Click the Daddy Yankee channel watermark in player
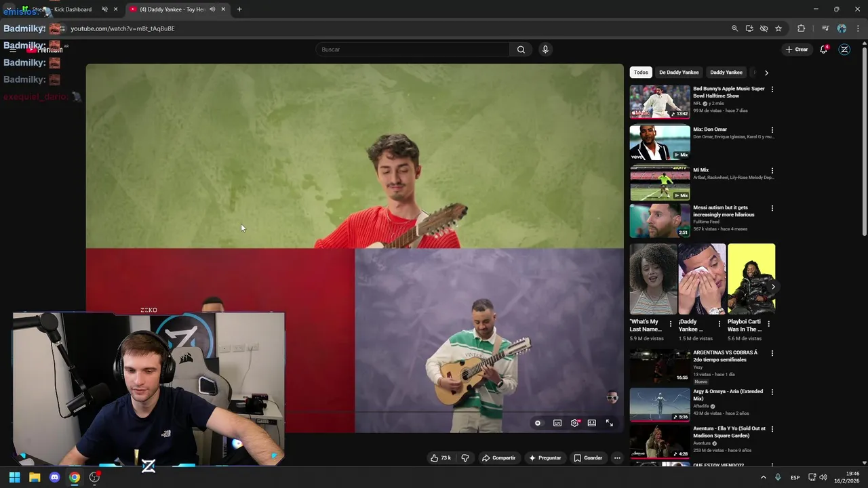Viewport: 868px width, 488px height. 612,398
